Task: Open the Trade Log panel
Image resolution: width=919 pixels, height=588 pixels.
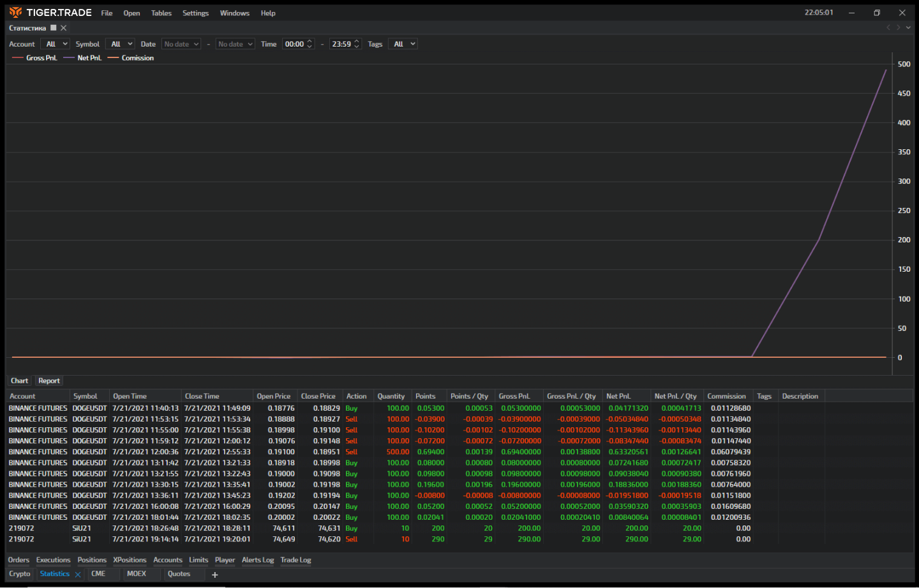Action: [295, 560]
